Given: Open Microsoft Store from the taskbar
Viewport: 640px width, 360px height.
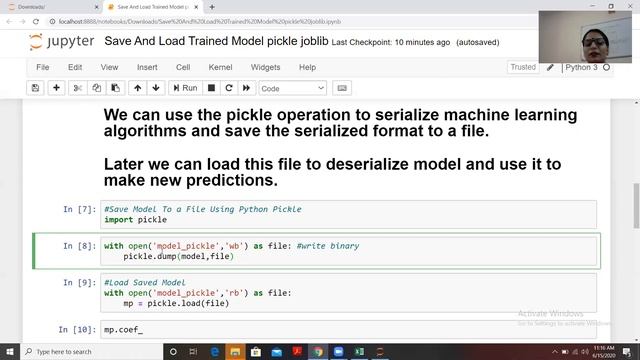Looking at the screenshot, I should 256,351.
